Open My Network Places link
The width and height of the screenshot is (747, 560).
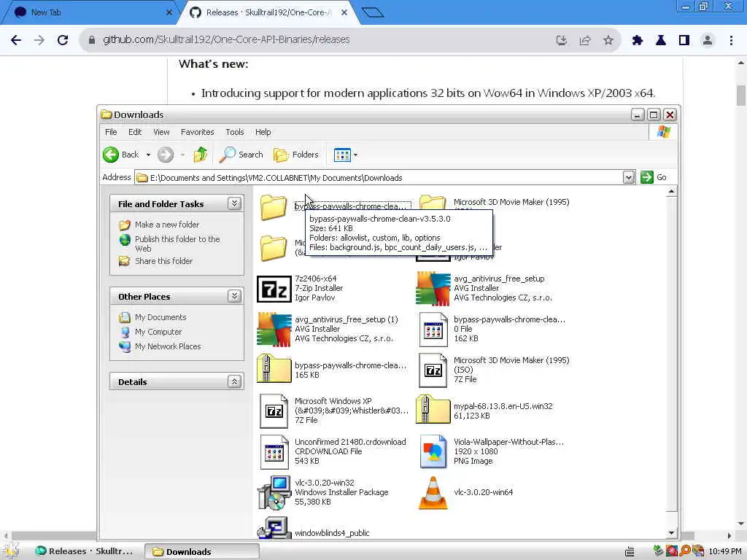point(168,346)
